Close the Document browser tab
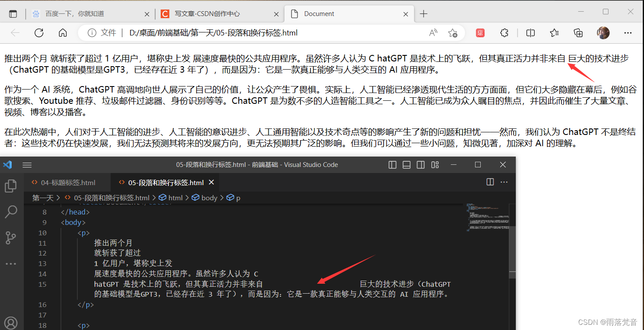 coord(406,14)
